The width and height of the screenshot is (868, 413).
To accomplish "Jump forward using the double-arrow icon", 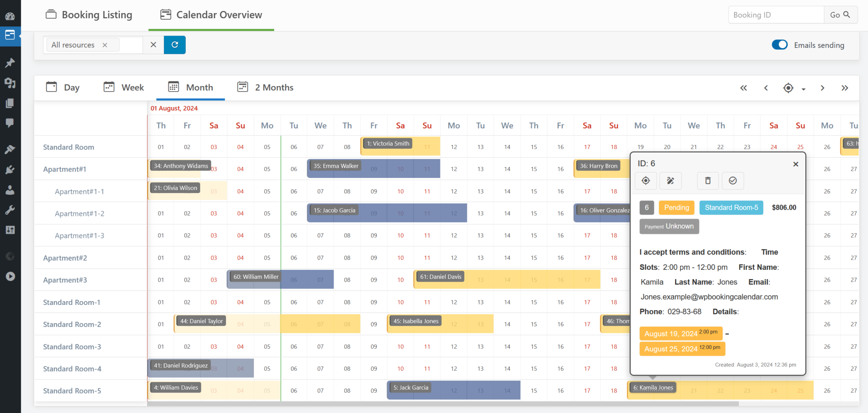I will pos(845,88).
